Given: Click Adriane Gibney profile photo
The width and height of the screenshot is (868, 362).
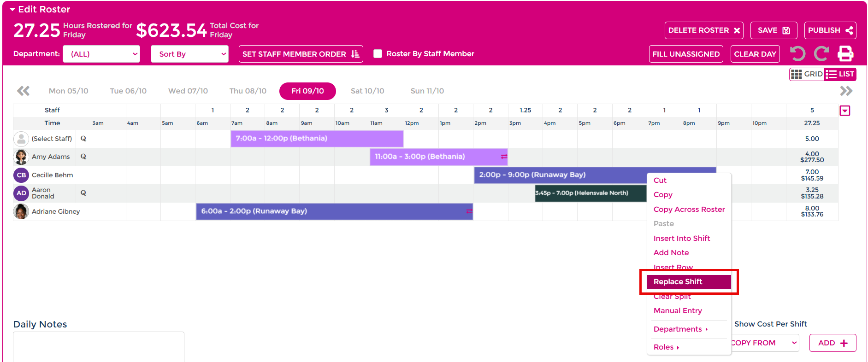Looking at the screenshot, I should 21,211.
